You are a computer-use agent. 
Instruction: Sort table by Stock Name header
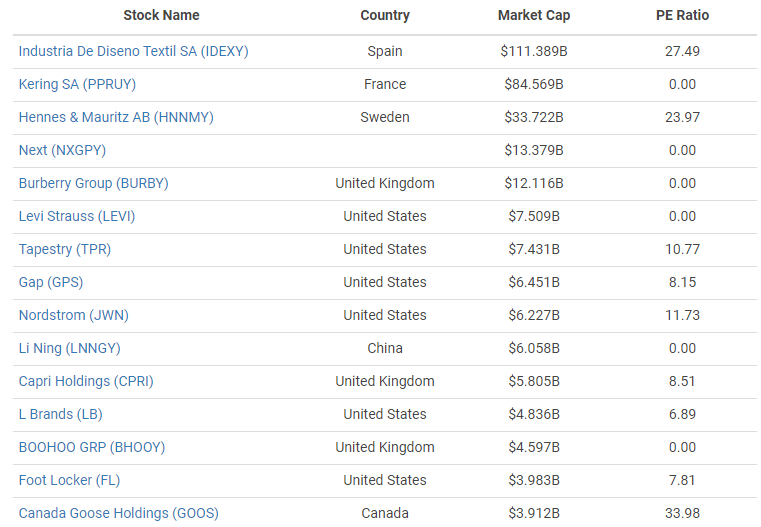(161, 15)
